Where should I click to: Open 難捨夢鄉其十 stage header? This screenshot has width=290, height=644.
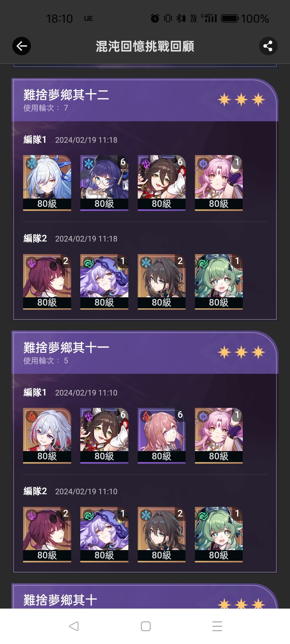click(x=145, y=596)
